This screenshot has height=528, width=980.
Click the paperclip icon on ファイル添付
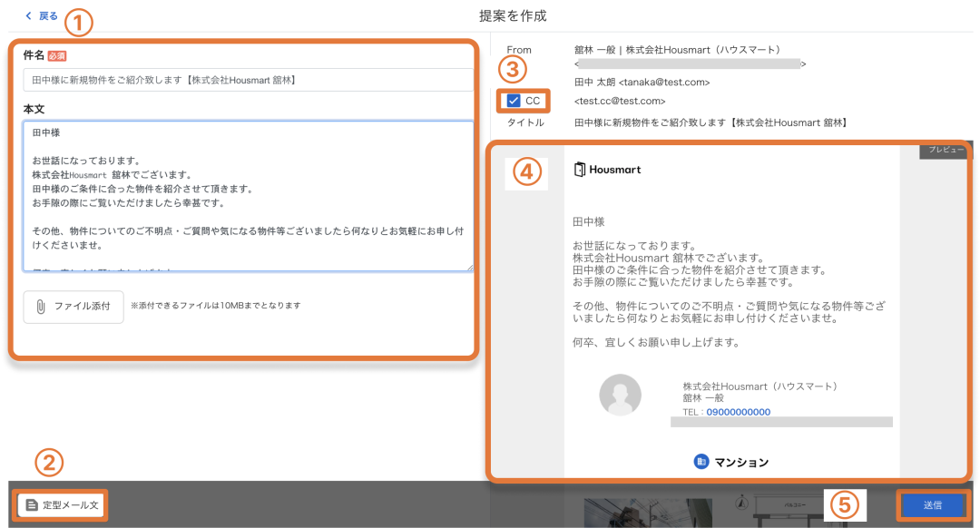pyautogui.click(x=41, y=307)
